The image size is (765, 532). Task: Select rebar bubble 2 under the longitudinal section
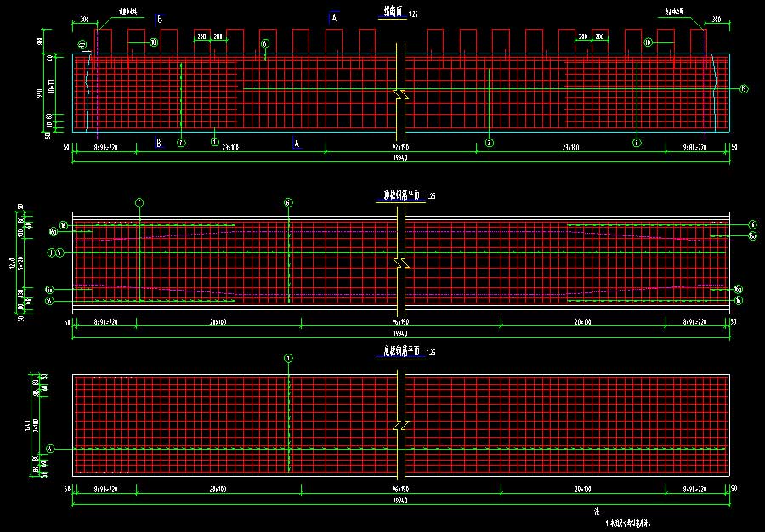click(x=490, y=143)
